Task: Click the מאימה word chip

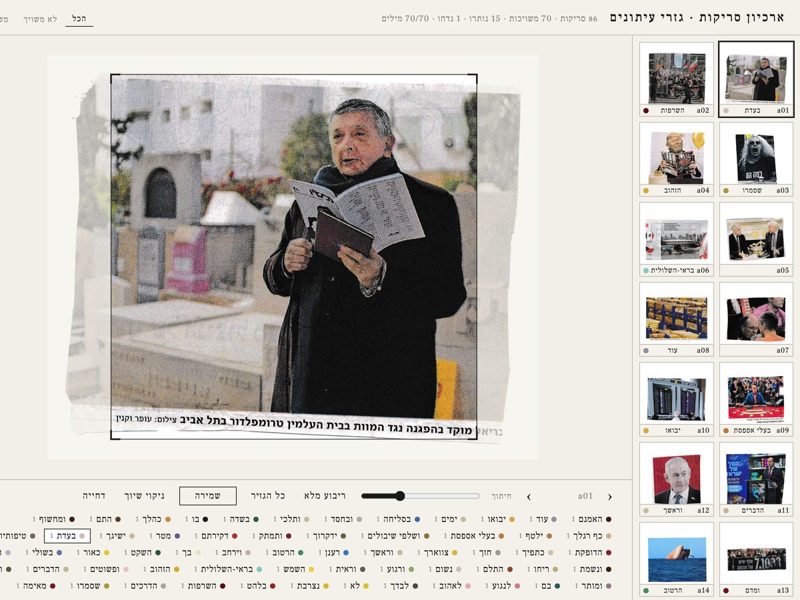Action: (37, 586)
